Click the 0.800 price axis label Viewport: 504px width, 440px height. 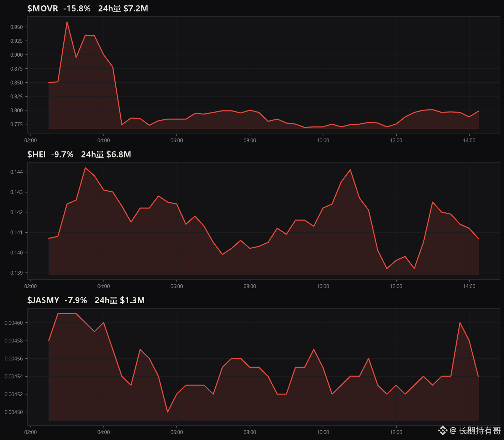pyautogui.click(x=16, y=110)
